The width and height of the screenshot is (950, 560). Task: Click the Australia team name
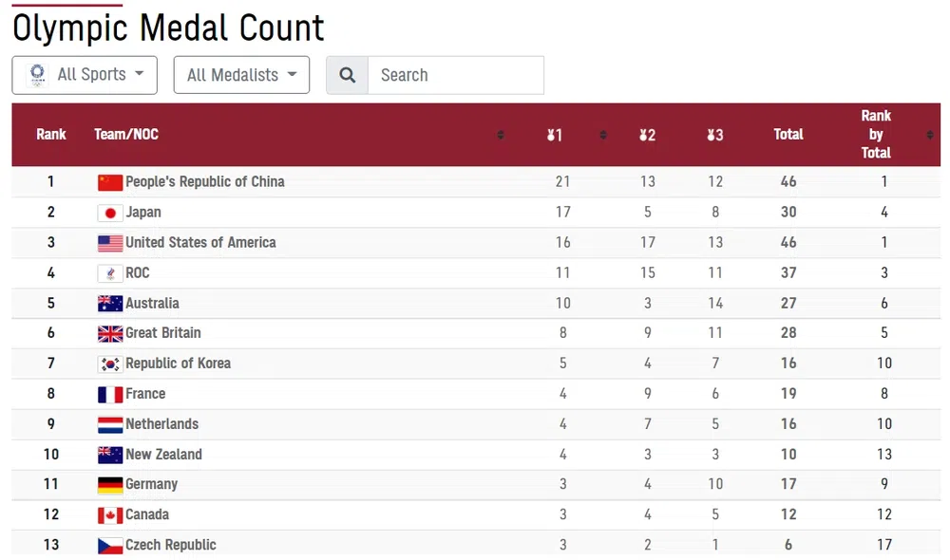pyautogui.click(x=152, y=303)
